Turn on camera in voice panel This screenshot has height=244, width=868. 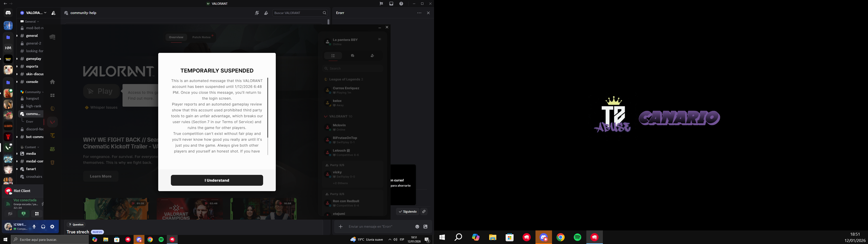click(10, 214)
